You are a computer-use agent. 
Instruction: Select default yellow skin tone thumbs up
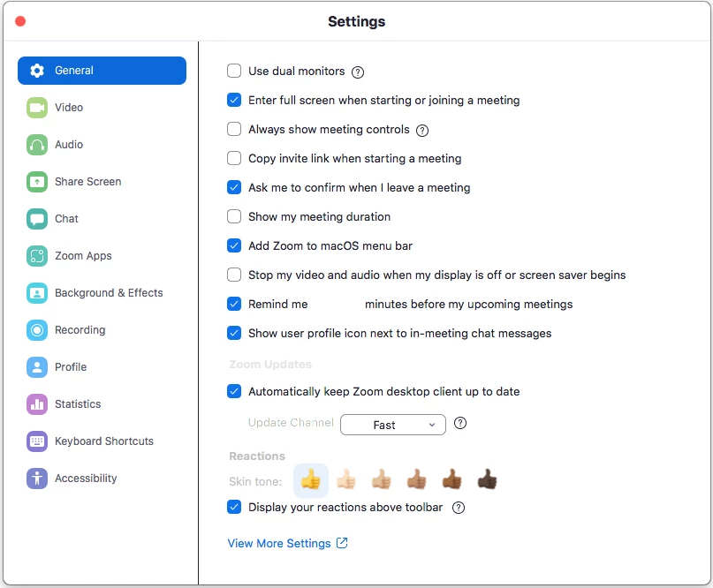(311, 480)
